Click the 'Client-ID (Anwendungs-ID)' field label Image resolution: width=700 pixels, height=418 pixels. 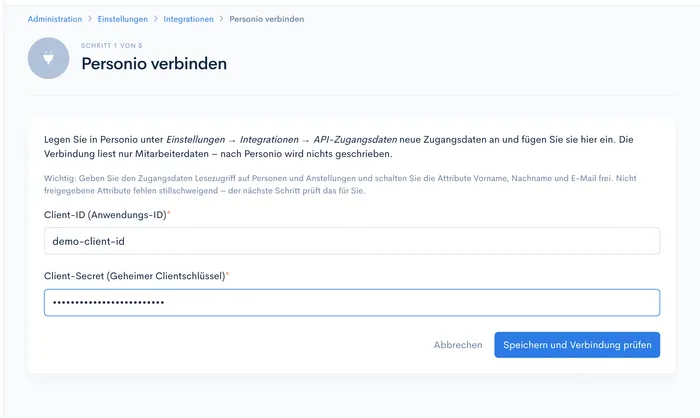(x=105, y=215)
